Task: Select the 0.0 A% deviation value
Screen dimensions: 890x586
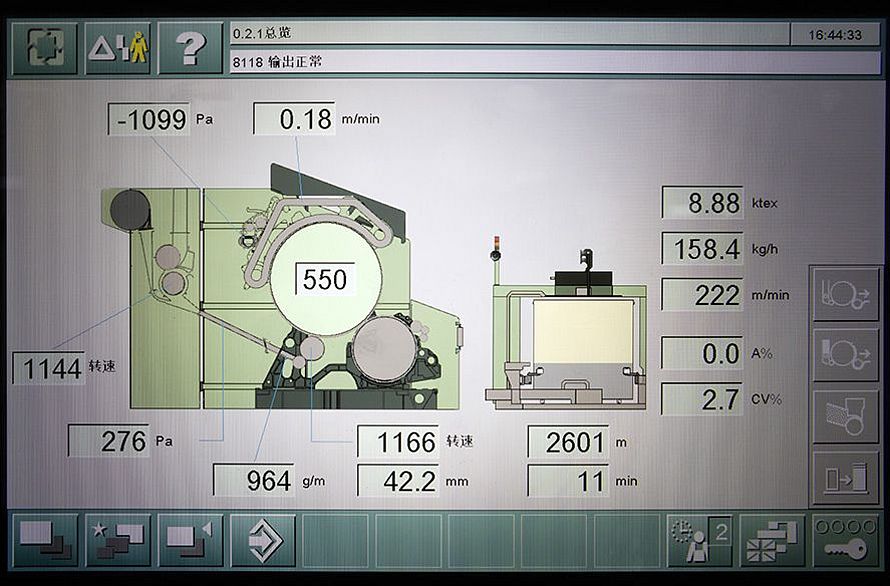Action: click(x=703, y=353)
